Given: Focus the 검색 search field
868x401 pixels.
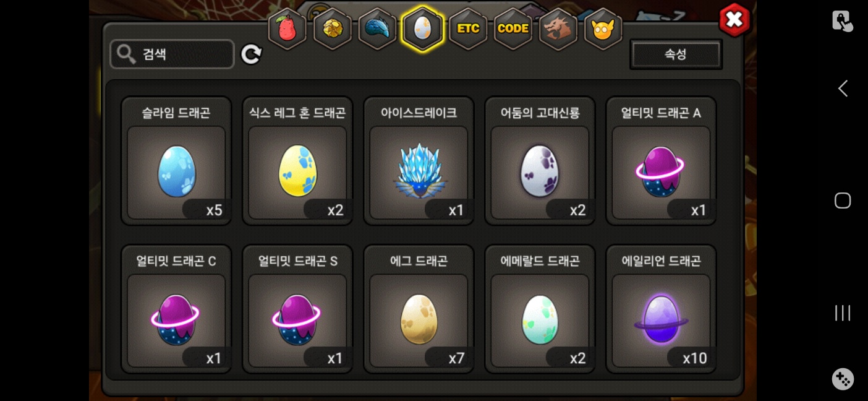Looking at the screenshot, I should (x=172, y=54).
